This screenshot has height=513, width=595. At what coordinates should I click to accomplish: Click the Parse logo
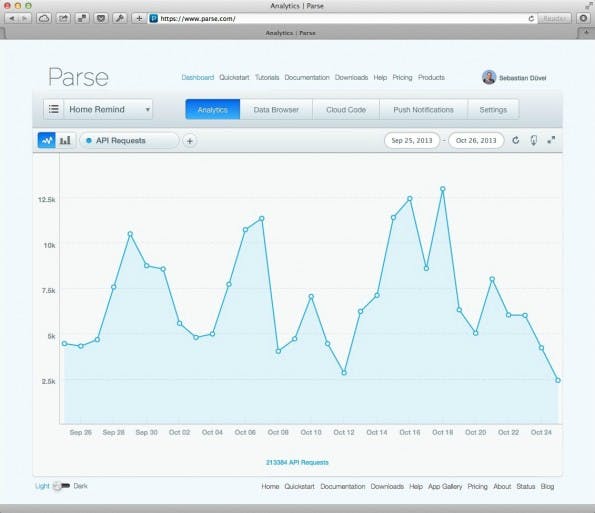coord(79,77)
